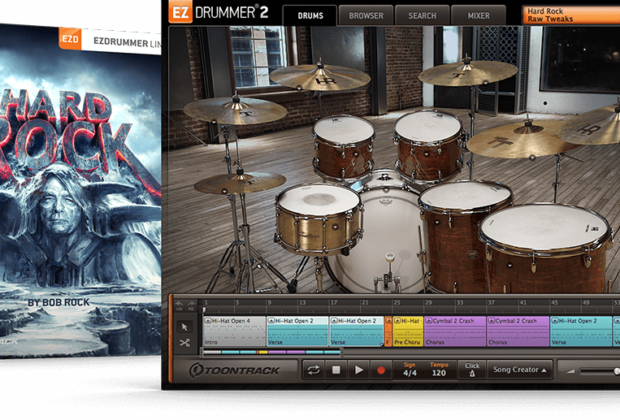Open the articulation icon on the Pre Chorus clip
Viewport: 620px width, 420px height.
(x=397, y=321)
